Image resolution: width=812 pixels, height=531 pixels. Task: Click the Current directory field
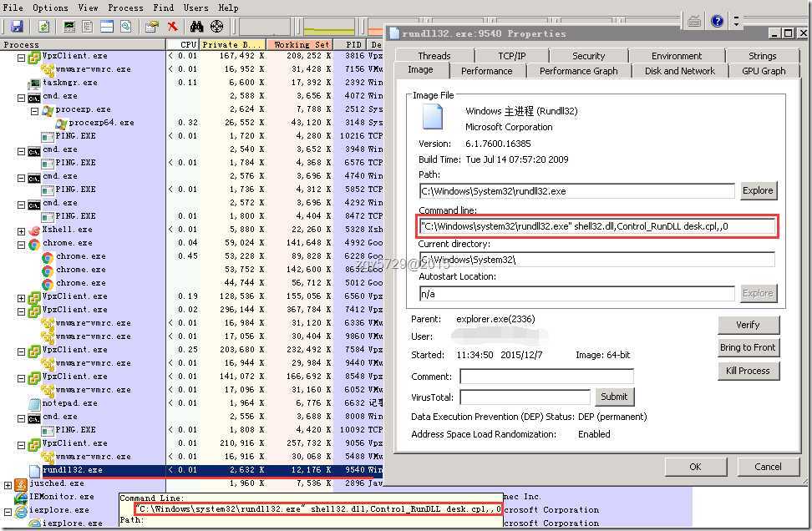pyautogui.click(x=597, y=260)
